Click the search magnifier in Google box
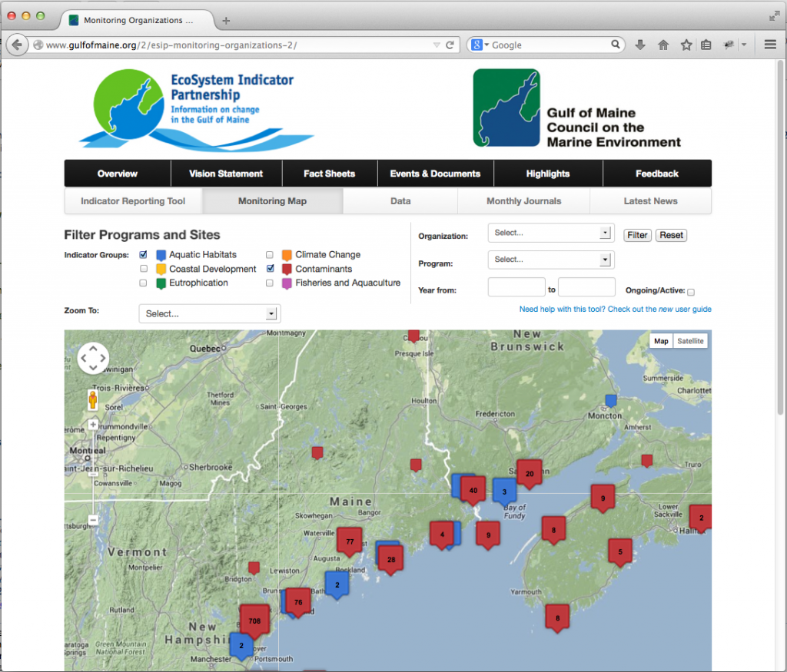787x672 pixels. click(x=616, y=45)
